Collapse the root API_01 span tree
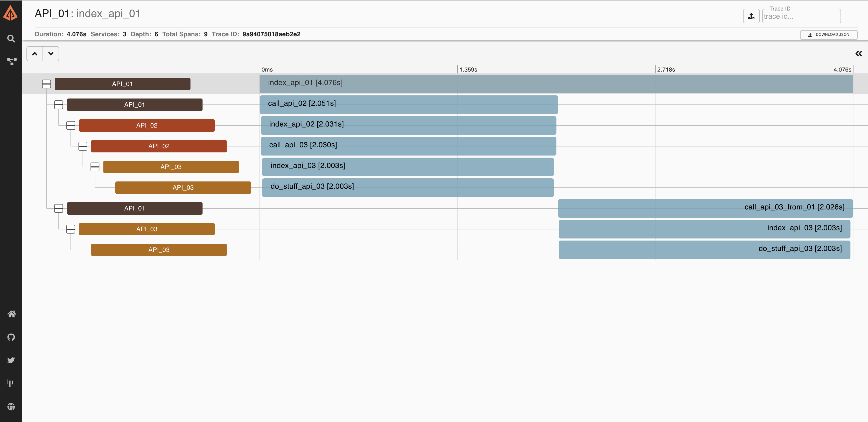The width and height of the screenshot is (868, 422). pyautogui.click(x=46, y=84)
